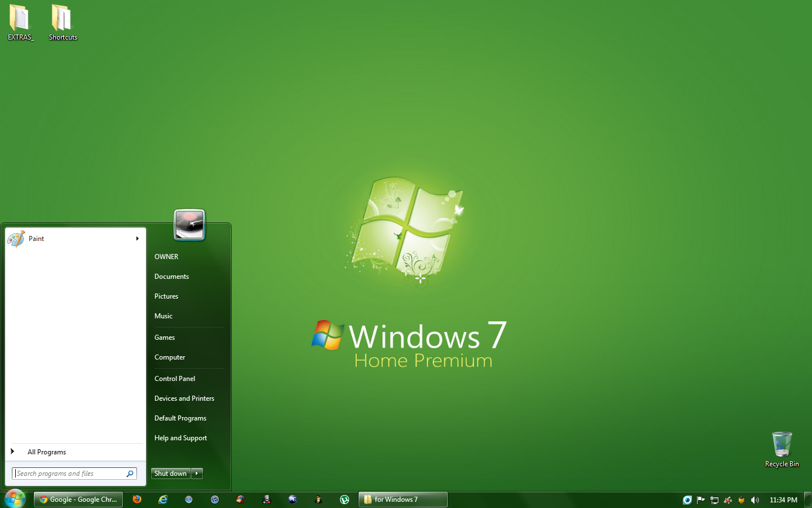Click the Safari compass icon on the taskbar

pyautogui.click(x=189, y=500)
